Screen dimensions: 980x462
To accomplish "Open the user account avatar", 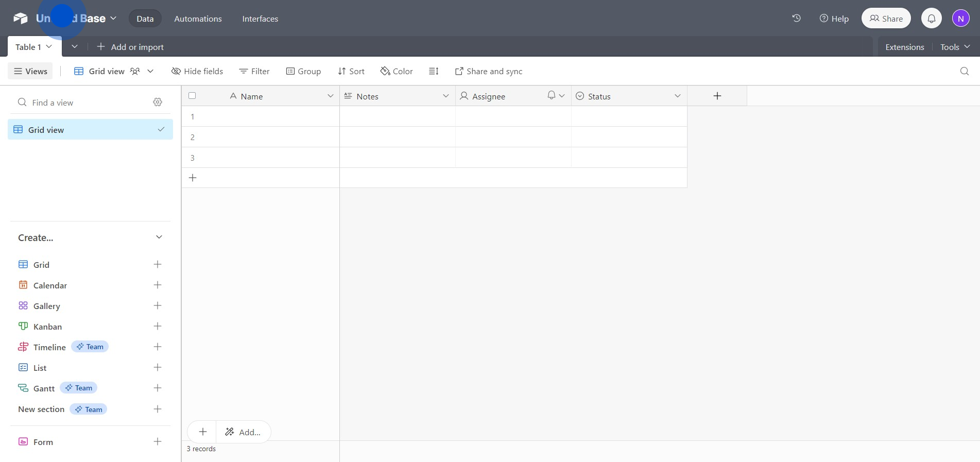I will [960, 19].
